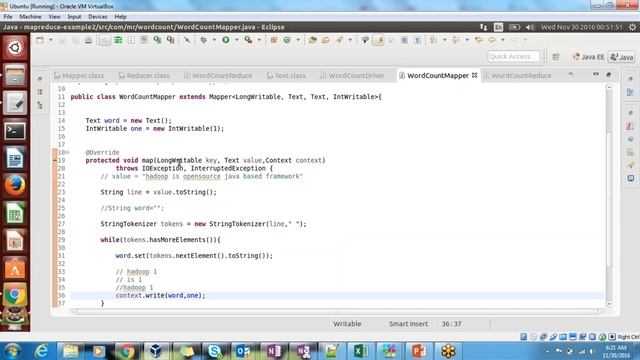
Task: Click the Back navigation arrow icon
Action: pos(492,40)
